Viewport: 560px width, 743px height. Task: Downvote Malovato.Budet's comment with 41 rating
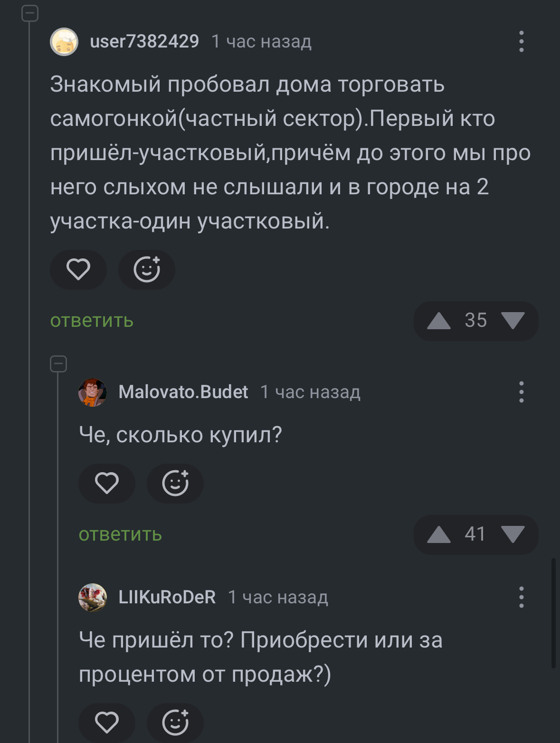coord(513,534)
